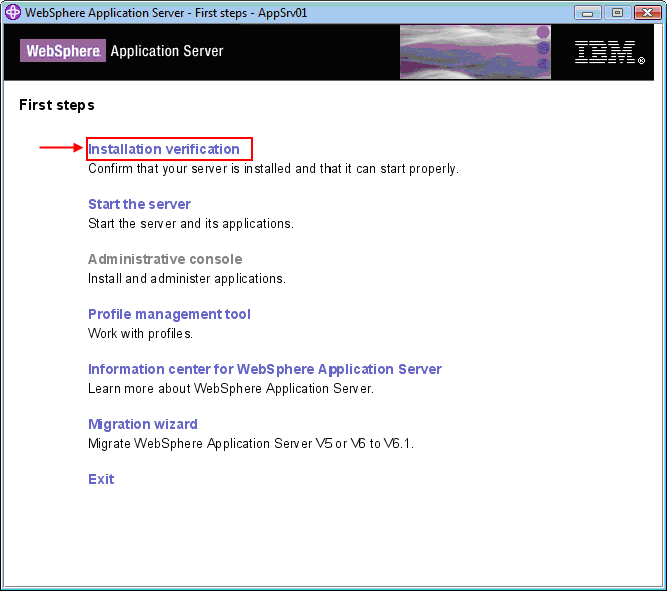Click the 'First steps' heading
Image resolution: width=667 pixels, height=591 pixels.
click(57, 105)
